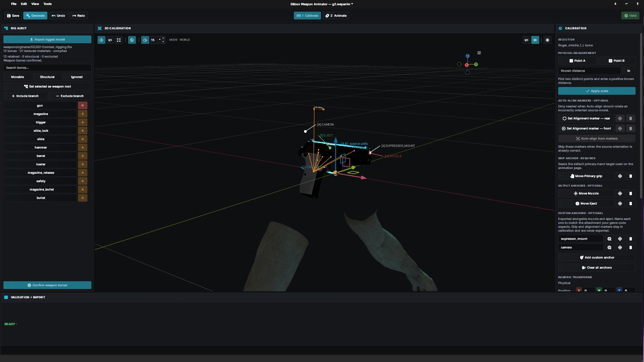
Task: Open the 'in' distance unit selector
Action: coord(629,71)
